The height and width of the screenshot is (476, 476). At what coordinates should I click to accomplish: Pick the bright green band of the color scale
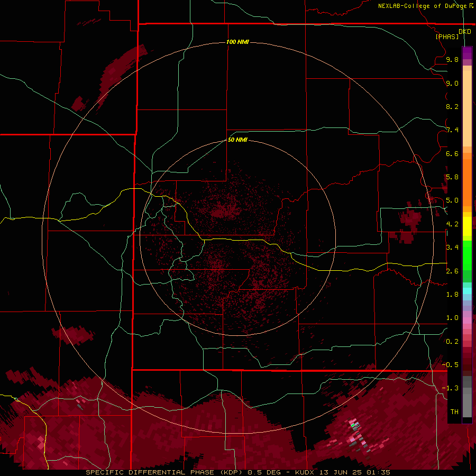pos(467,255)
